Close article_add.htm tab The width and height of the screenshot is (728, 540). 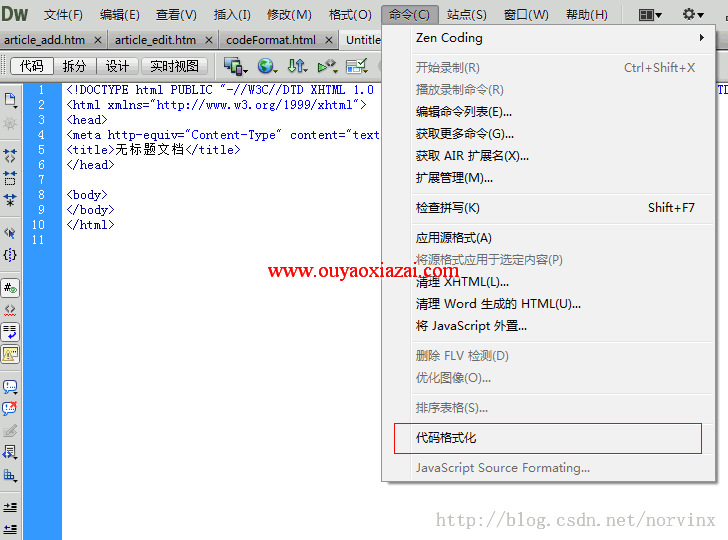[x=98, y=40]
